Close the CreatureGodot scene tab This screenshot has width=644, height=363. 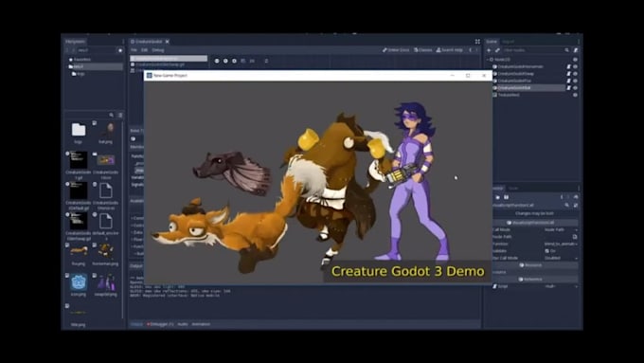tap(168, 42)
